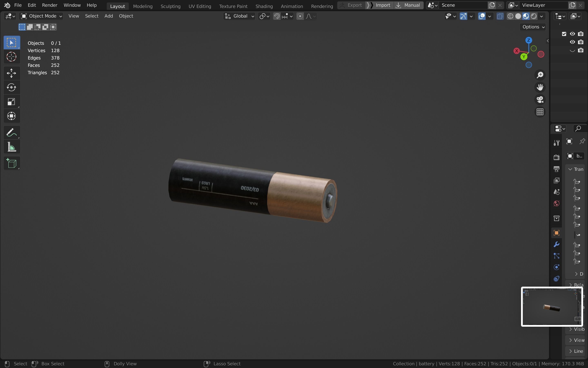Switch to Rendered viewport shading
588x368 pixels.
533,16
